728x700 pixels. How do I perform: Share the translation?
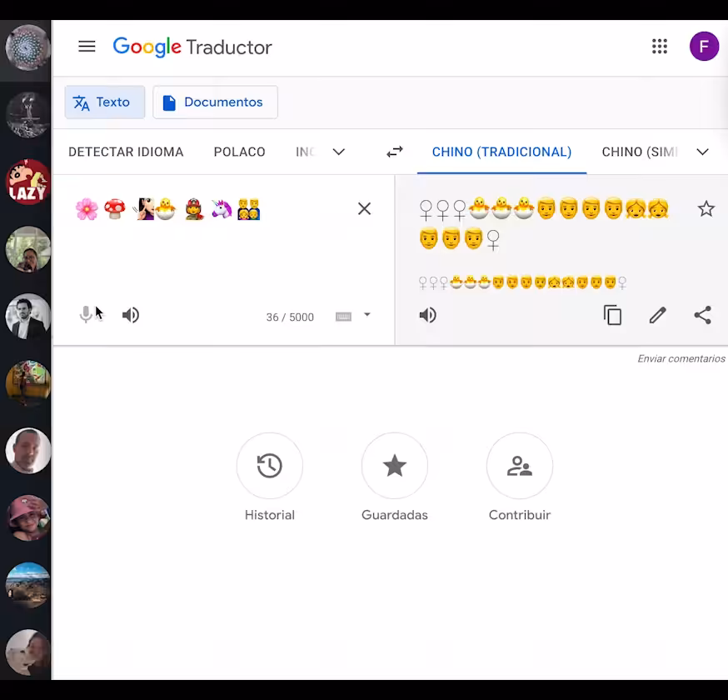click(702, 315)
